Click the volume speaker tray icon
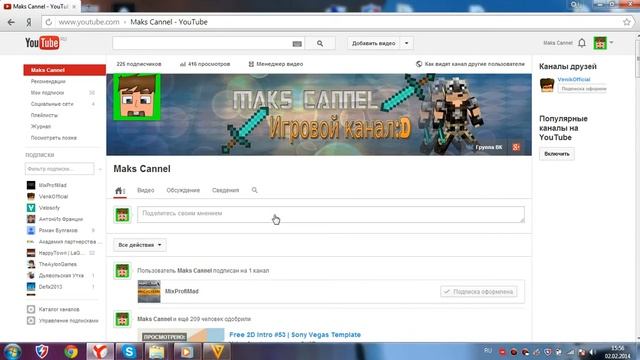This screenshot has width=640, height=360. coord(592,352)
